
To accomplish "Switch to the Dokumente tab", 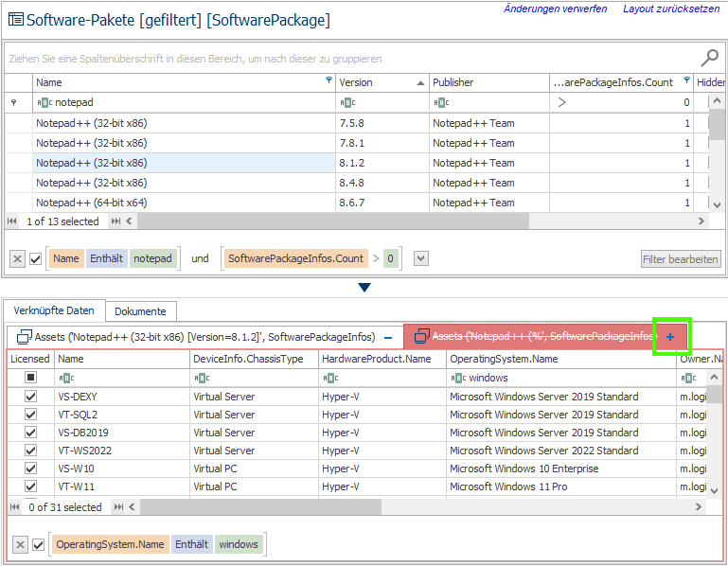I will pyautogui.click(x=141, y=311).
